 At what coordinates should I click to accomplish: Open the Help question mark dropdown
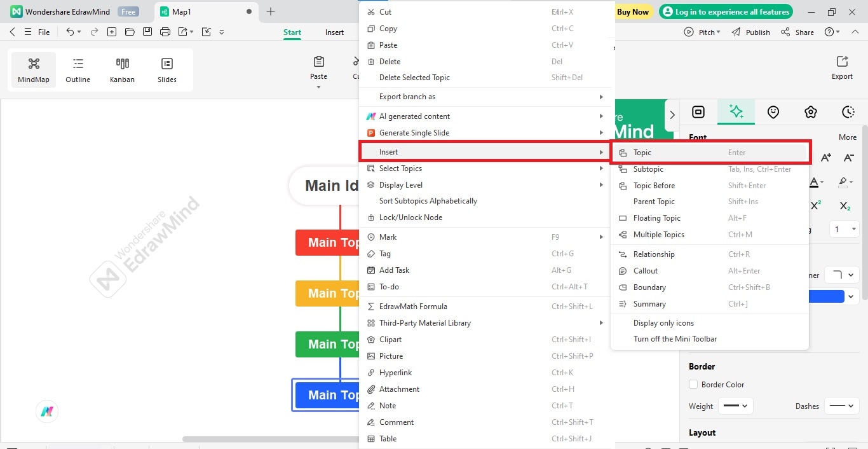(x=832, y=32)
